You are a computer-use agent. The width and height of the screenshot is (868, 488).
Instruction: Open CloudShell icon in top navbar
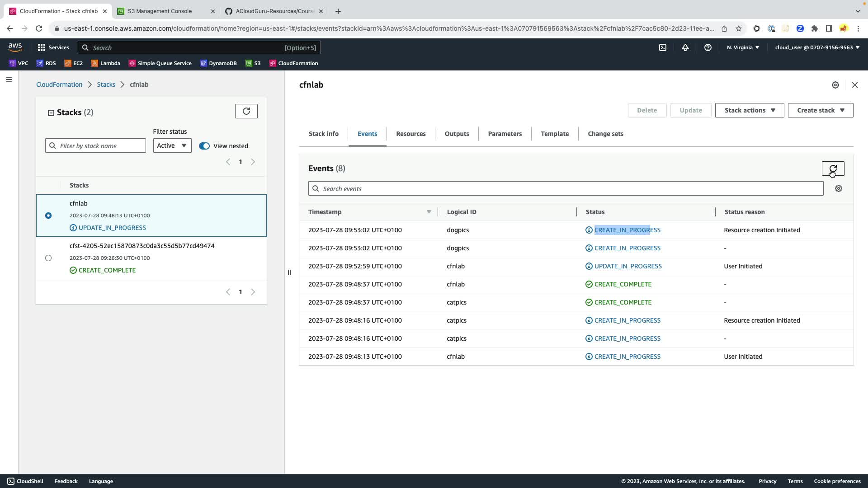coord(663,47)
